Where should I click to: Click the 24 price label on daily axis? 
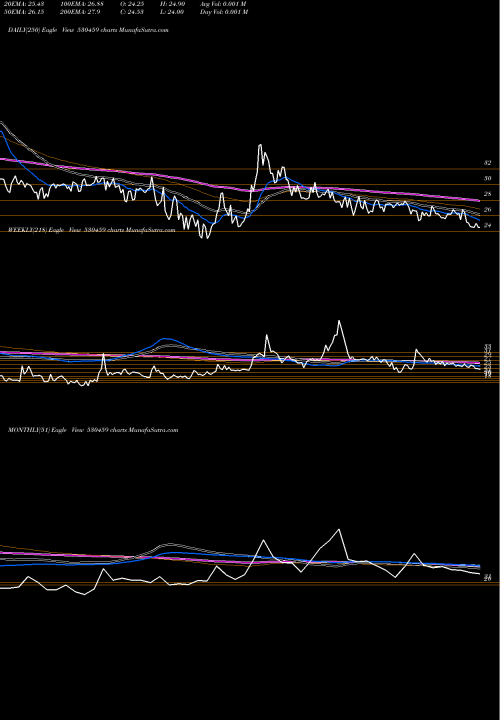(x=488, y=225)
